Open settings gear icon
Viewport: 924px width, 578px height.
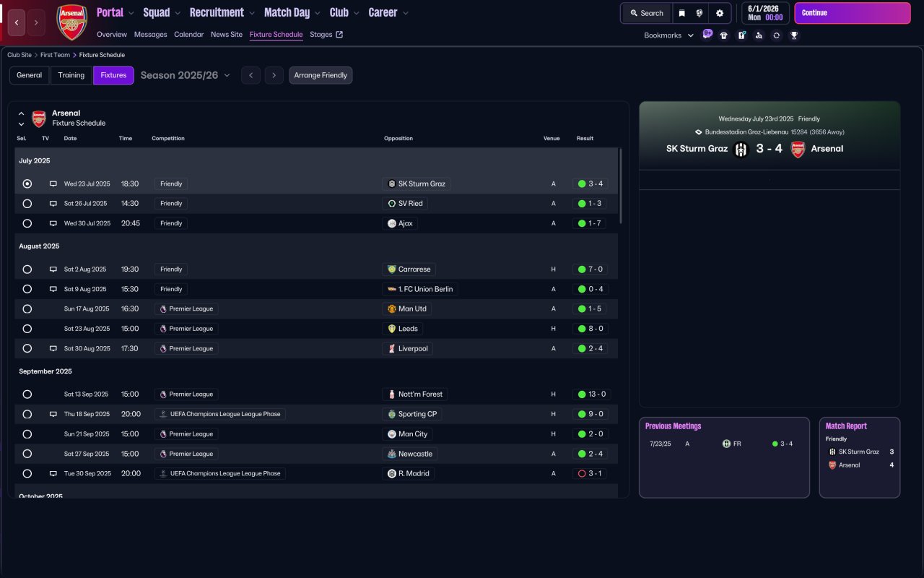(720, 13)
